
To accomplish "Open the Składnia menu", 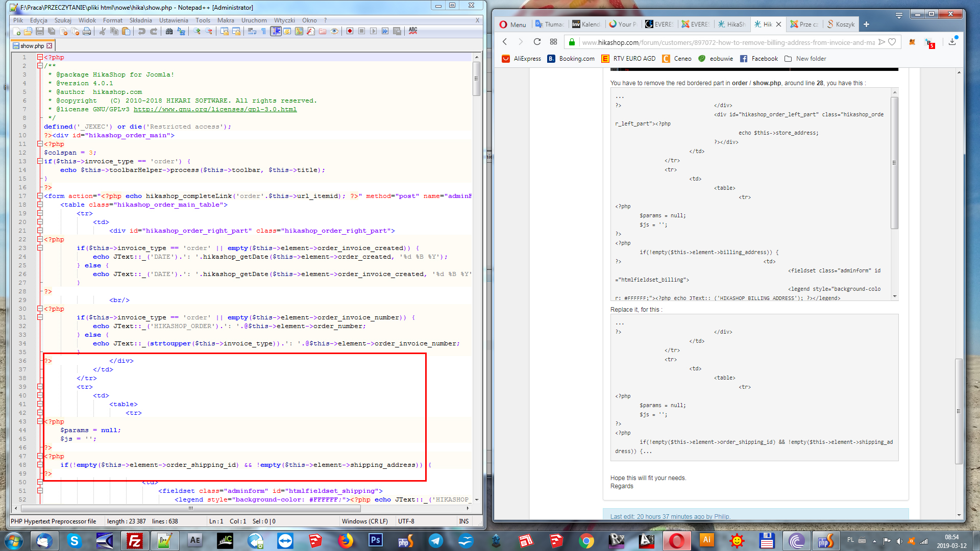I will point(140,20).
